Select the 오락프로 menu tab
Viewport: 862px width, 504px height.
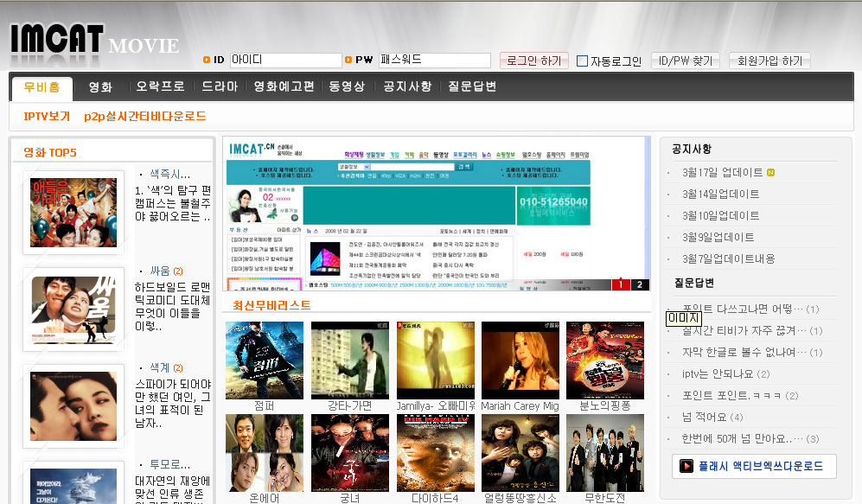click(160, 86)
